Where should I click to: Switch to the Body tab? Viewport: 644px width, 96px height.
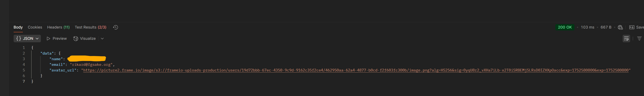(18, 27)
